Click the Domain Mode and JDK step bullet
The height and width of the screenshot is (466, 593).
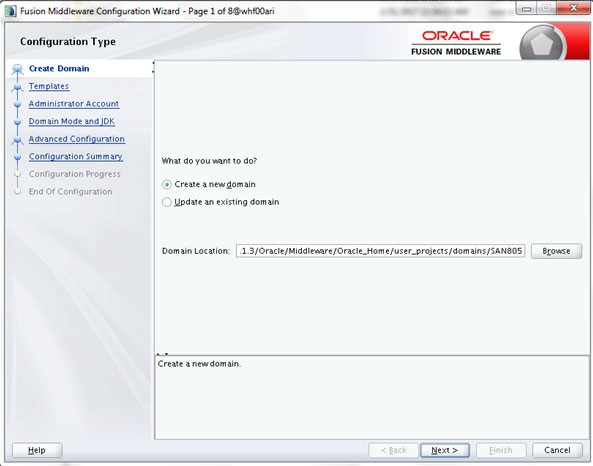[x=17, y=122]
